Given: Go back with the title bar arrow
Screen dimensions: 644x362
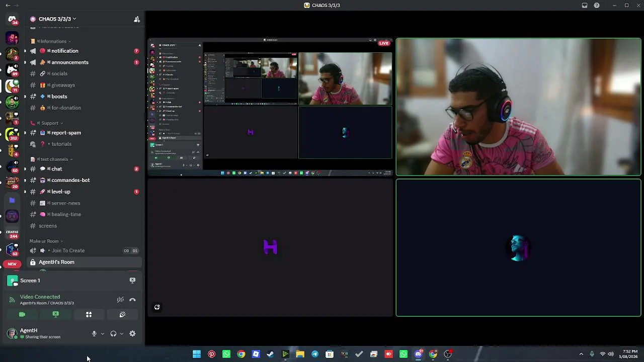Looking at the screenshot, I should point(8,6).
